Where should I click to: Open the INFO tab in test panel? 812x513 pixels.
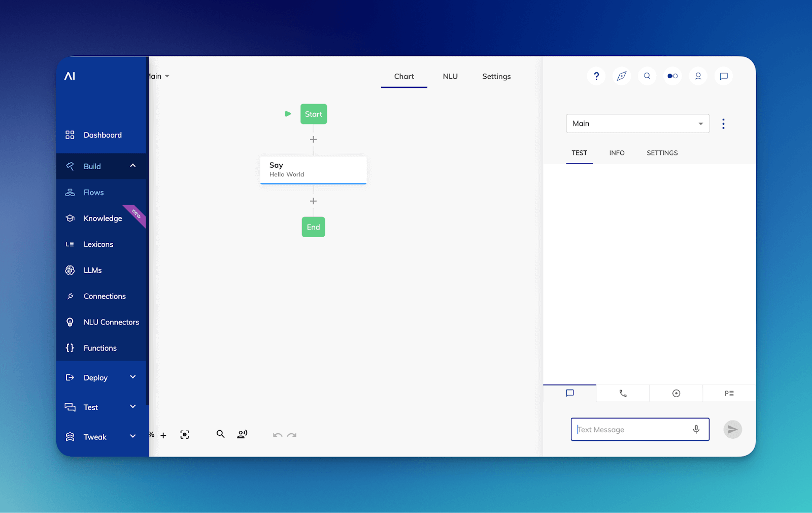pos(617,152)
